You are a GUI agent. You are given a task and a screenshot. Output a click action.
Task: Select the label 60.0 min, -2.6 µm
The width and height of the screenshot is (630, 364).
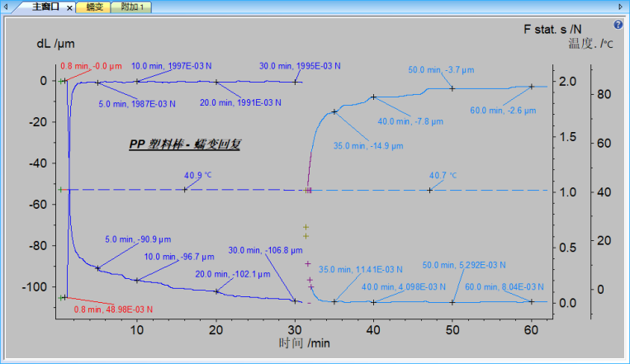(x=503, y=111)
